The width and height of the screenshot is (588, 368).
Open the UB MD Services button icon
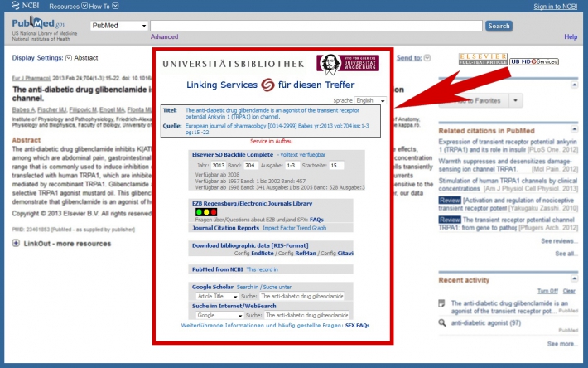point(533,61)
